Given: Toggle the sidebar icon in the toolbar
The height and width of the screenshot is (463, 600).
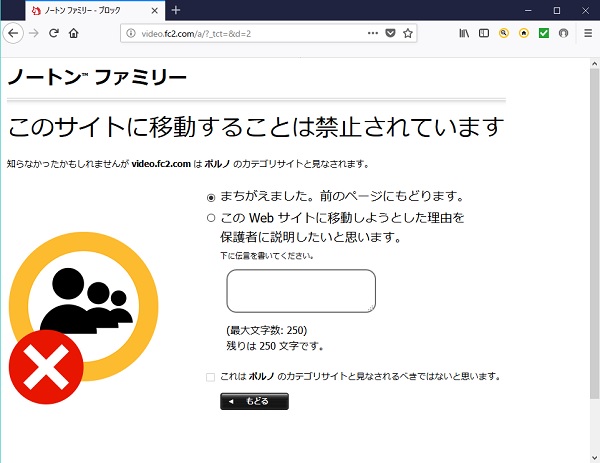Looking at the screenshot, I should (484, 33).
